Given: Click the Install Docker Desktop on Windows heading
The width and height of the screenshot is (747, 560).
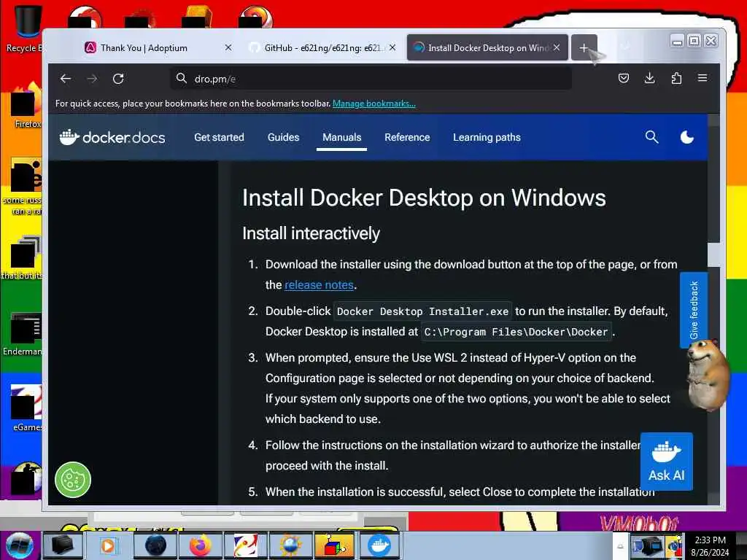Looking at the screenshot, I should (424, 197).
